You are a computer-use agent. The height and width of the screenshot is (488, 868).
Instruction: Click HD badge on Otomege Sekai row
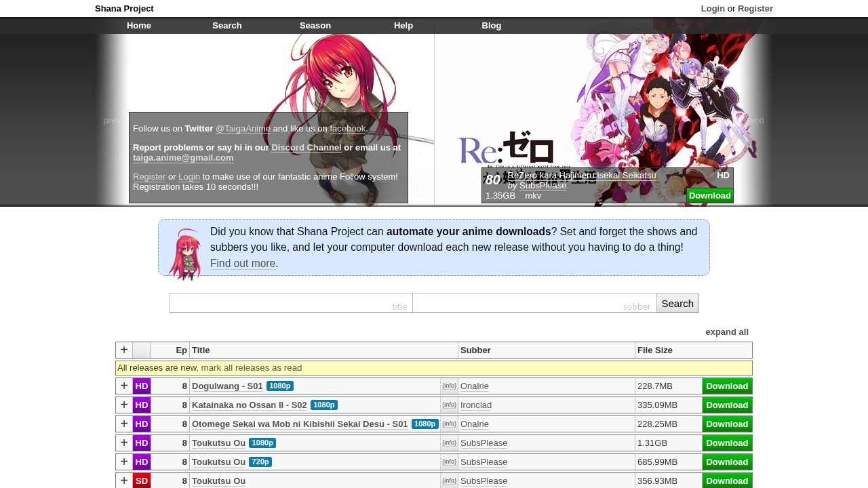pos(142,424)
